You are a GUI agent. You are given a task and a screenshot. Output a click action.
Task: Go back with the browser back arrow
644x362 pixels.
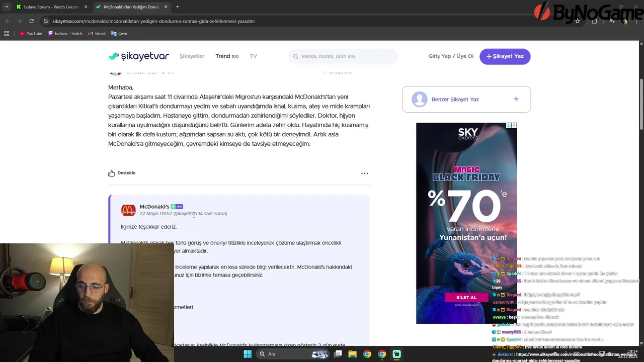[7, 21]
